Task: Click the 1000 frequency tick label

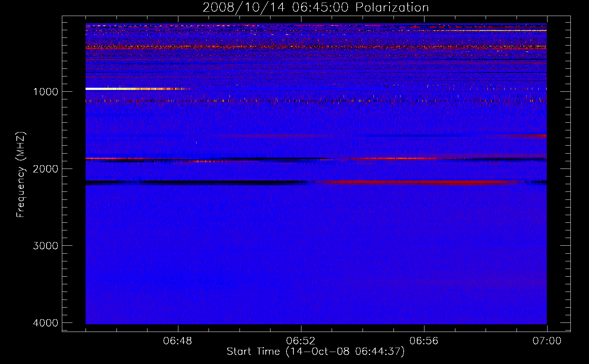Action: 46,92
